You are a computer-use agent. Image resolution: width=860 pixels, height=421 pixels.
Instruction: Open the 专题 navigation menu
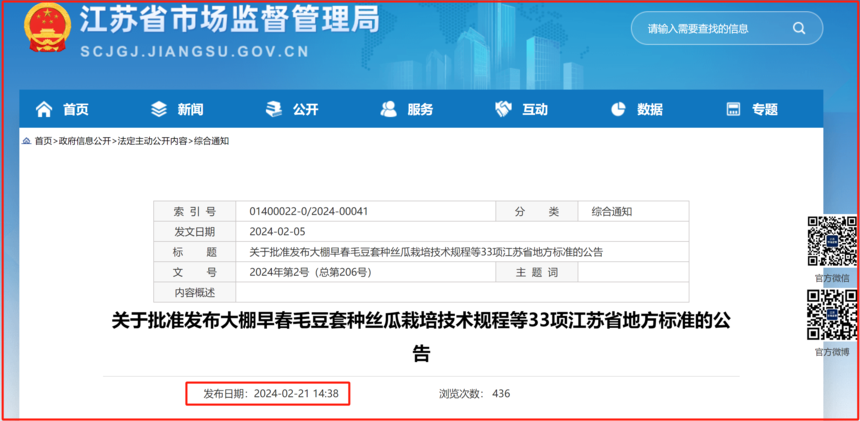[765, 109]
